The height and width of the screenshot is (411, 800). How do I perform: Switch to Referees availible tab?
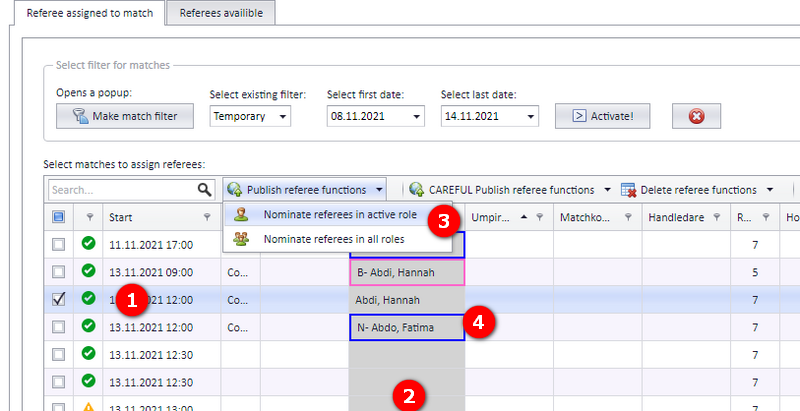(221, 13)
